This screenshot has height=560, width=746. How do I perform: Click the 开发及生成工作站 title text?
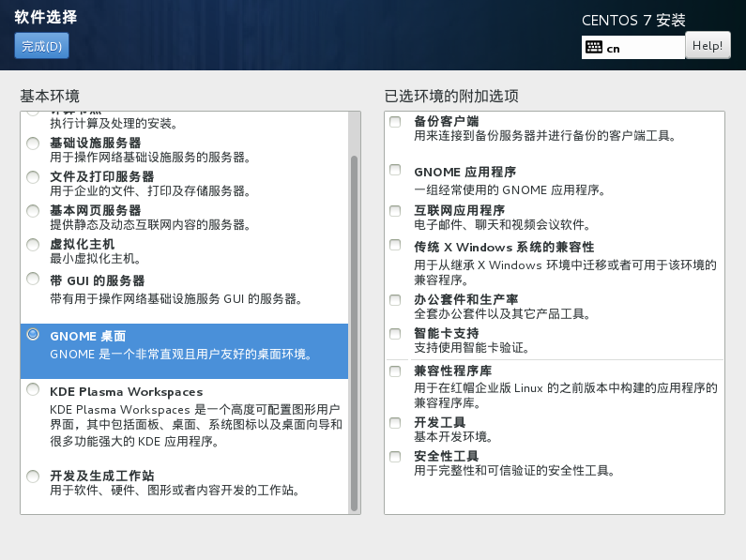click(x=102, y=476)
